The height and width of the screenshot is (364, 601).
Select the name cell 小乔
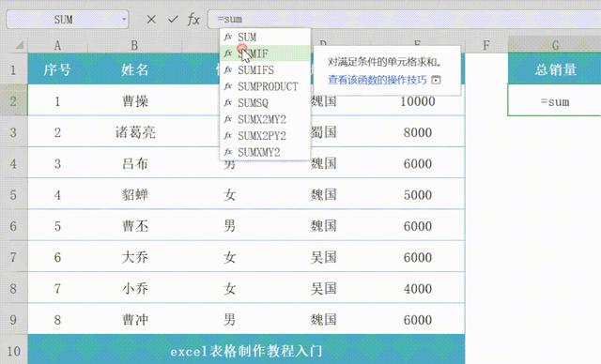point(134,289)
